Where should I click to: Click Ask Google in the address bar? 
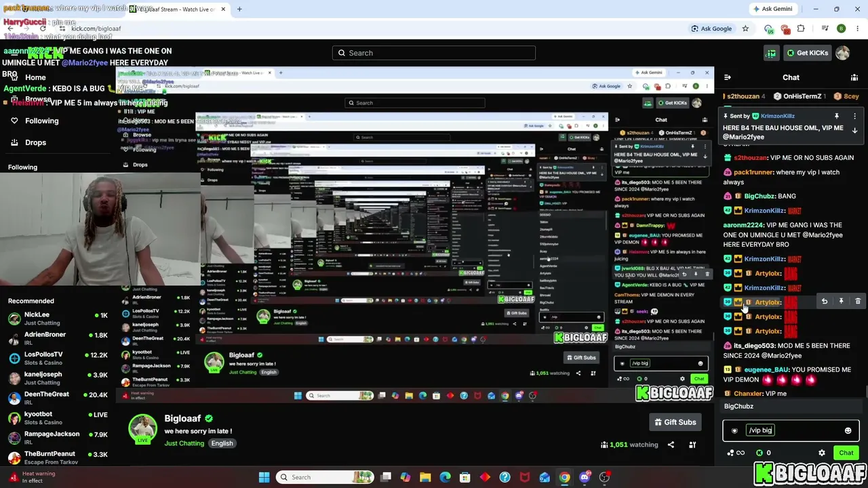click(x=711, y=28)
